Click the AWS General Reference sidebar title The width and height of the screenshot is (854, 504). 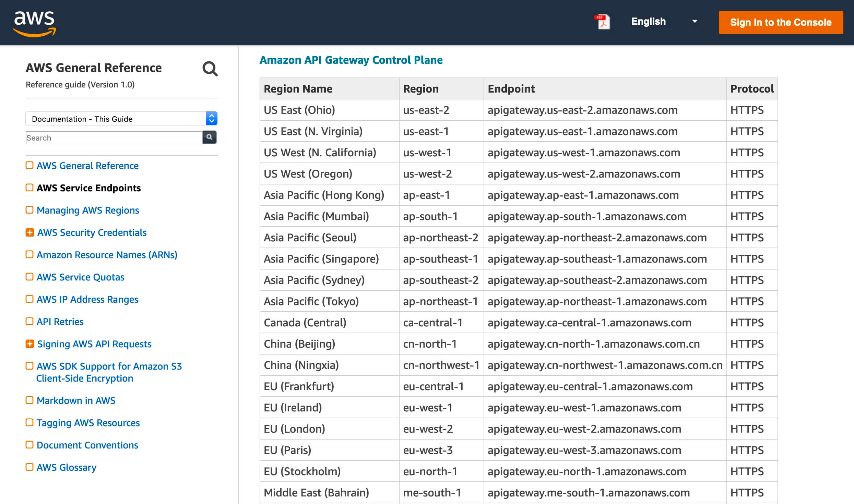pos(94,68)
